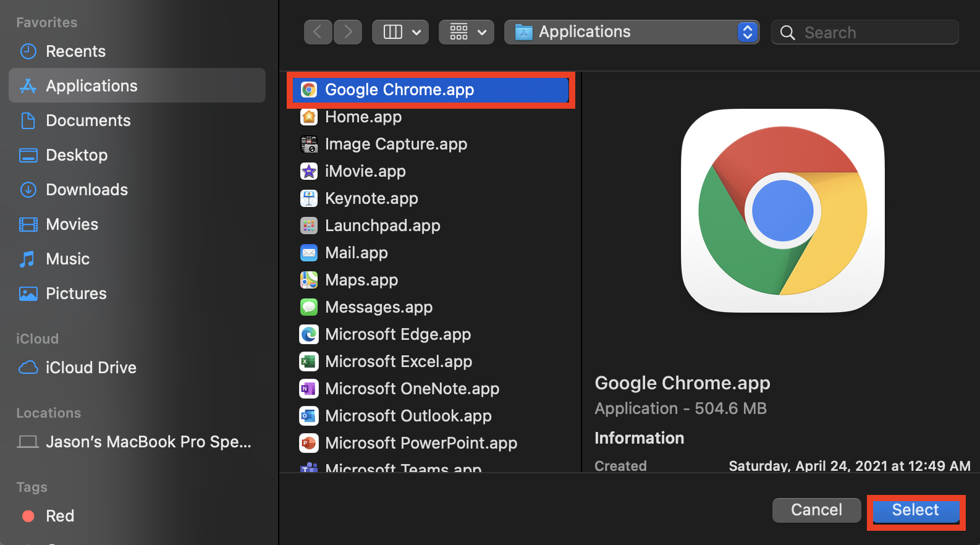Click the large Chrome preview thumbnail

pos(783,211)
